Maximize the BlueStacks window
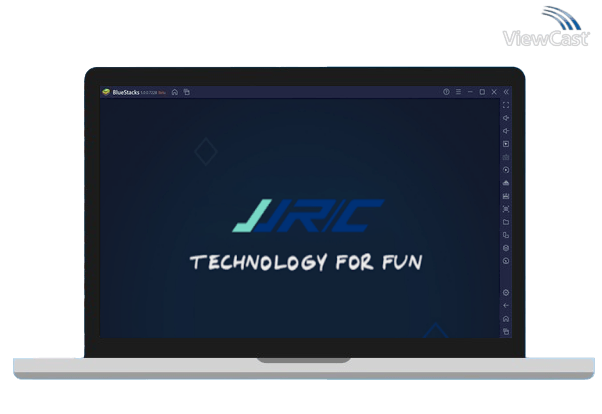The height and width of the screenshot is (414, 602). pos(482,92)
